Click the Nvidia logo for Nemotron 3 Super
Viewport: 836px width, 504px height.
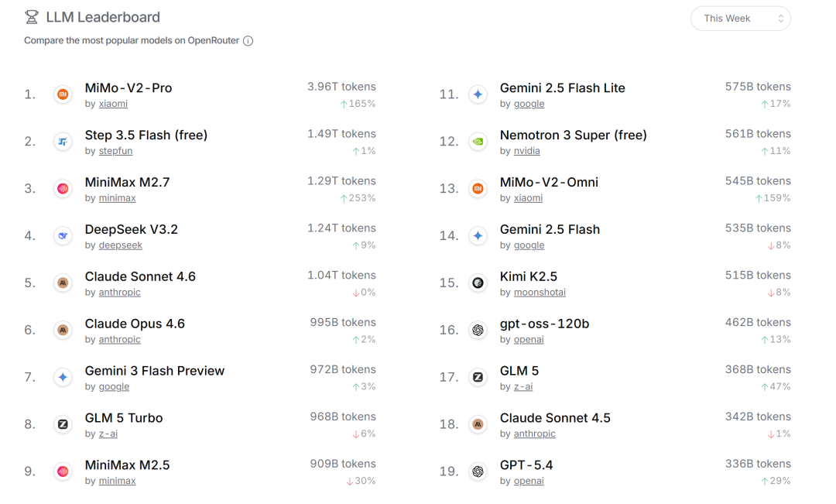478,142
